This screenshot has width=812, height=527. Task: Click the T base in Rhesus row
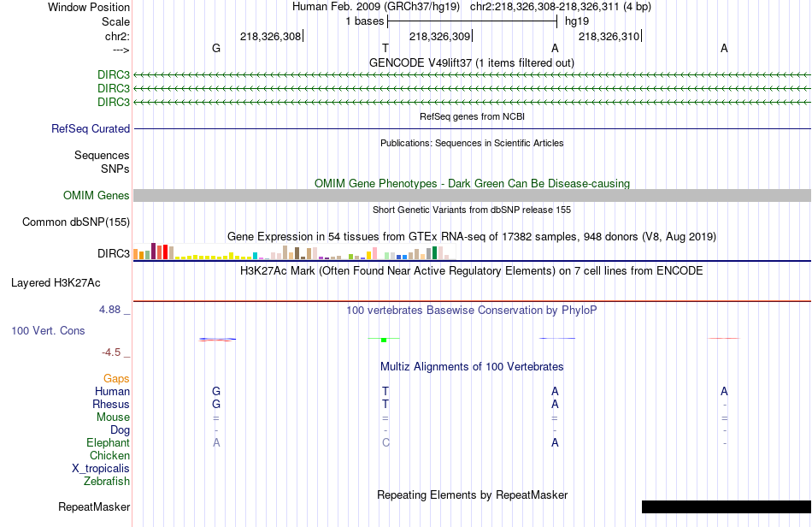click(x=385, y=404)
